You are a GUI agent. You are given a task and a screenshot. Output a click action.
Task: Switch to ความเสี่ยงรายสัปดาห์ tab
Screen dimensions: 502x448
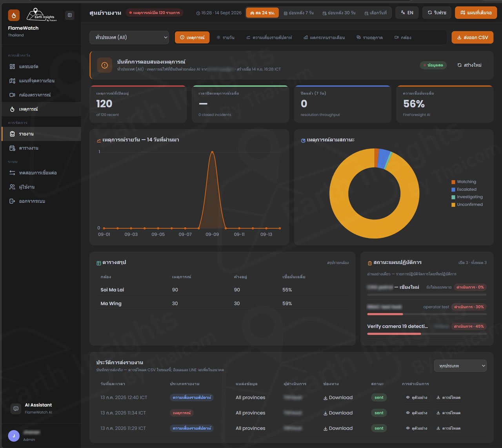tap(269, 38)
